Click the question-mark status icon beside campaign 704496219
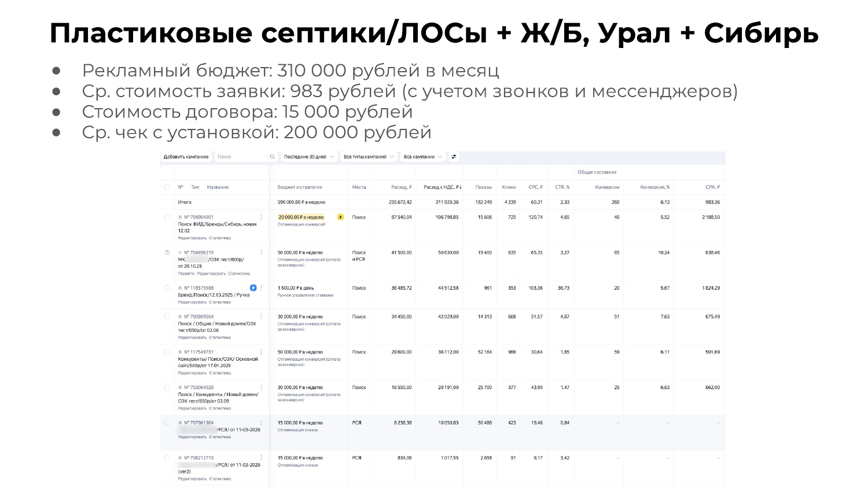 [167, 253]
